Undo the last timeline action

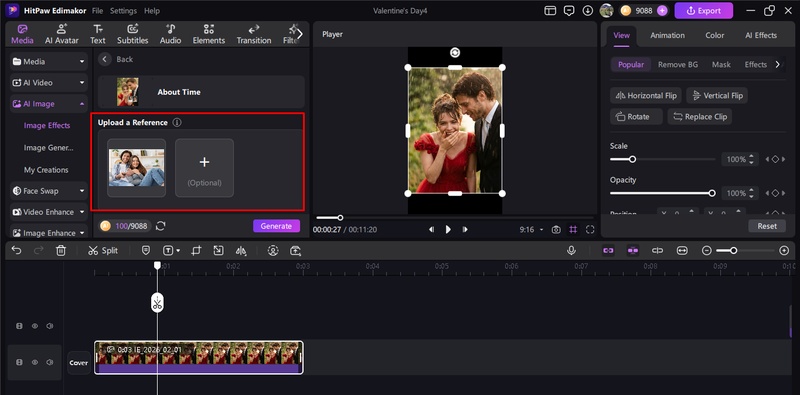(x=16, y=251)
